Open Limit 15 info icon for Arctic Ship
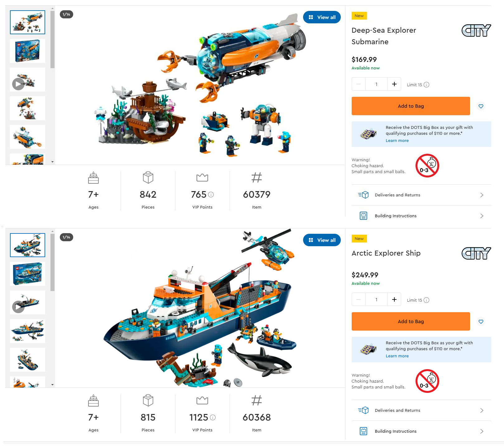The width and height of the screenshot is (504, 447). (x=426, y=300)
